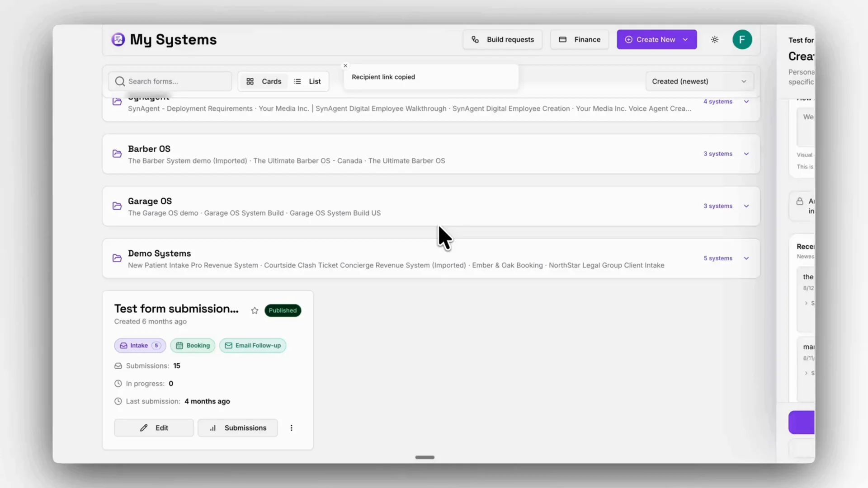Click the purple button in the side panel
Screen dimensions: 868x488
802,422
